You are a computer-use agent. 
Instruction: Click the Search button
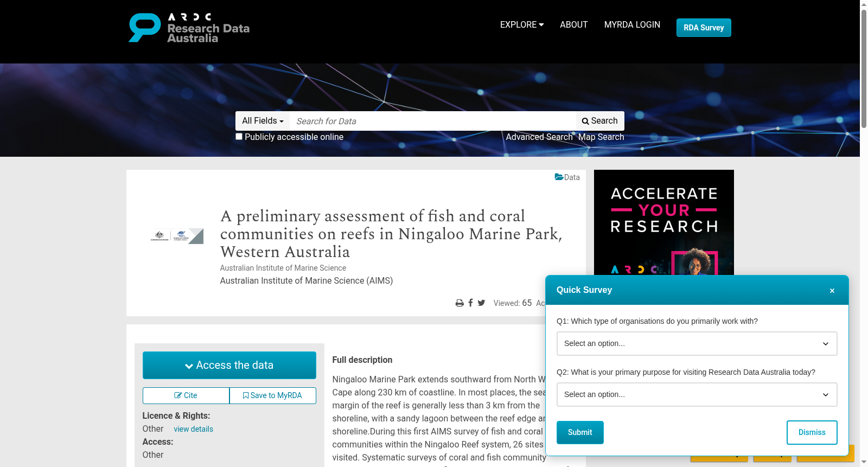click(x=600, y=121)
